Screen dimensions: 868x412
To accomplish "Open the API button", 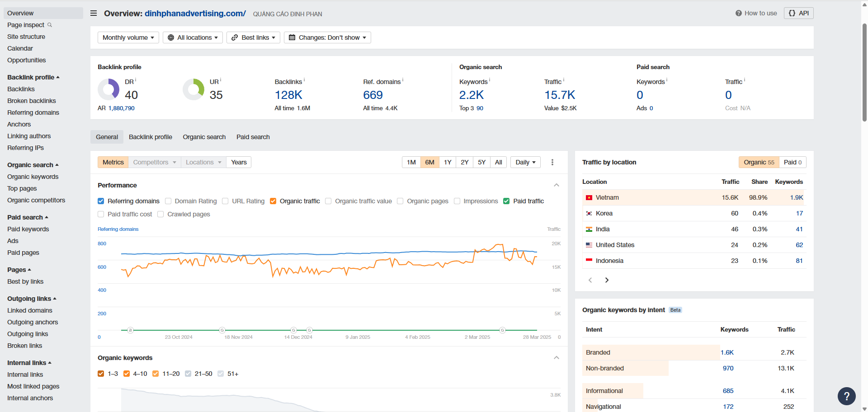I will tap(799, 13).
